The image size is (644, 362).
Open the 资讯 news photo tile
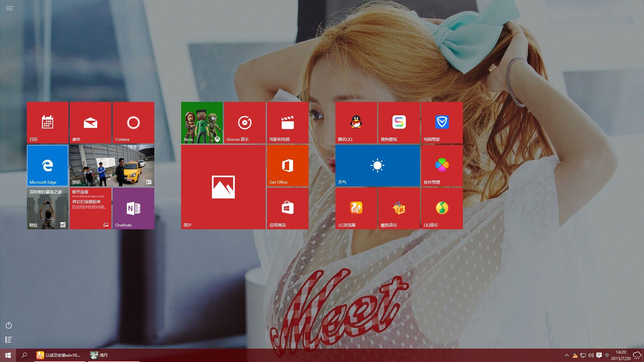click(x=112, y=166)
